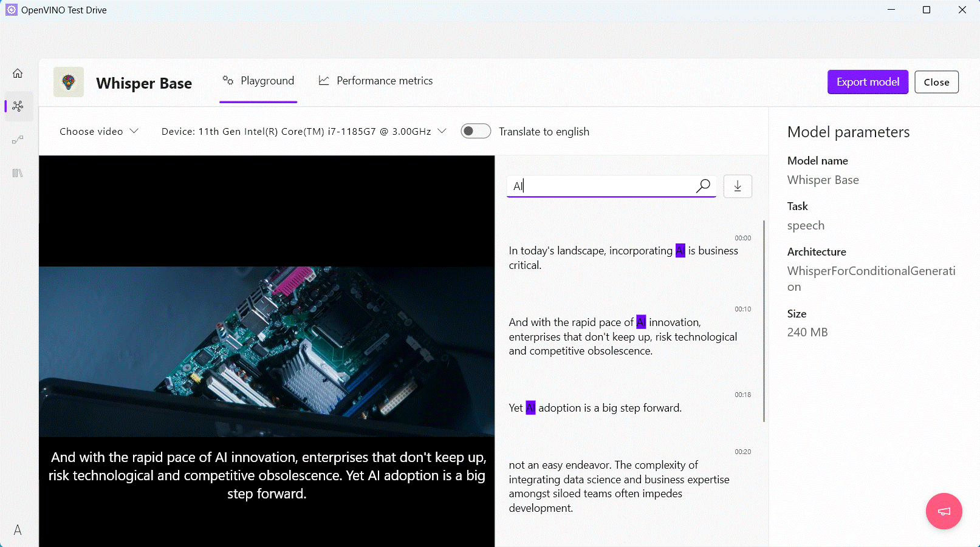Image resolution: width=980 pixels, height=547 pixels.
Task: Collapse the Device chevron arrow
Action: click(x=442, y=131)
